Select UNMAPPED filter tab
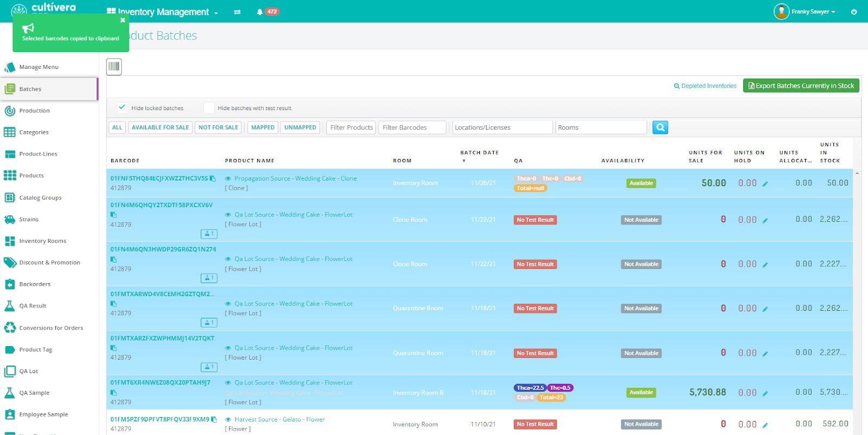The height and width of the screenshot is (435, 868). [300, 127]
